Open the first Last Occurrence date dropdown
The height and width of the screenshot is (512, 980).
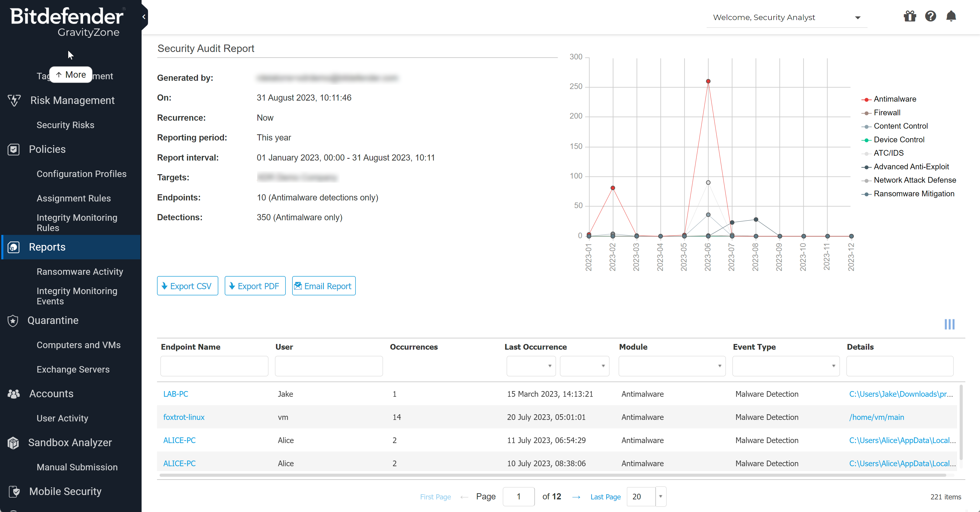coord(531,366)
